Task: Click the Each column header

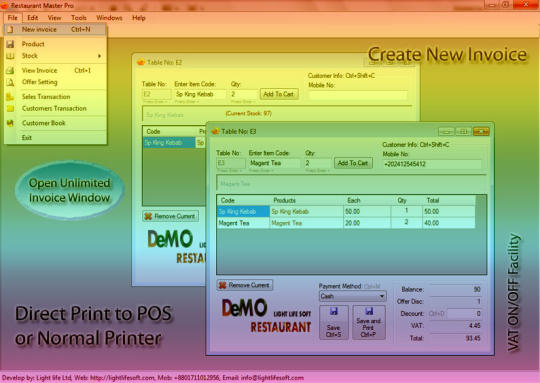Action: point(367,200)
